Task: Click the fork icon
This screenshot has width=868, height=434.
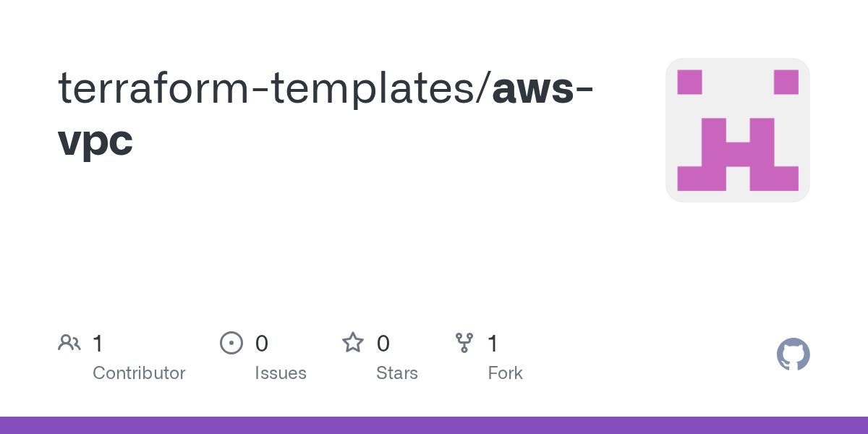Action: pyautogui.click(x=464, y=343)
